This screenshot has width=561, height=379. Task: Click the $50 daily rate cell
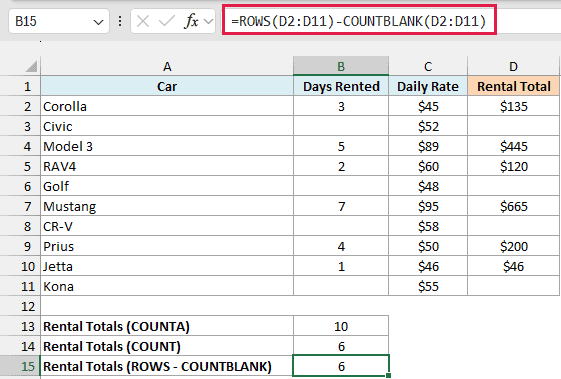(x=428, y=247)
